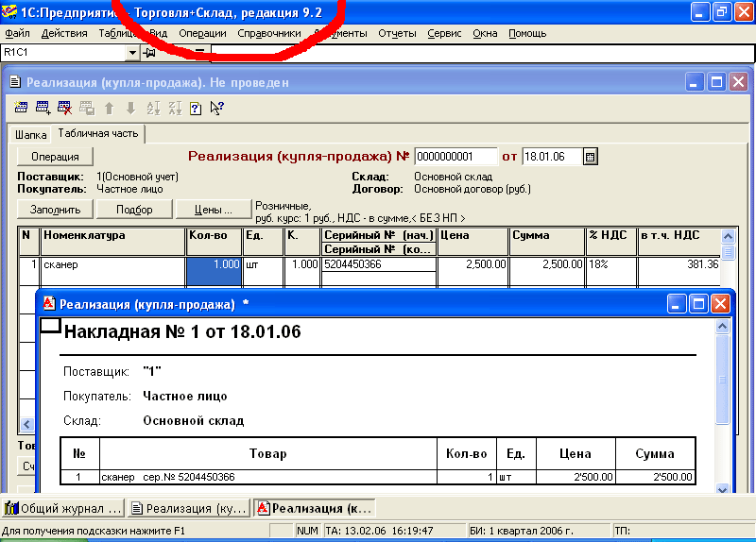Open the Сервис menu
Screen dimensions: 756x542
[x=444, y=33]
